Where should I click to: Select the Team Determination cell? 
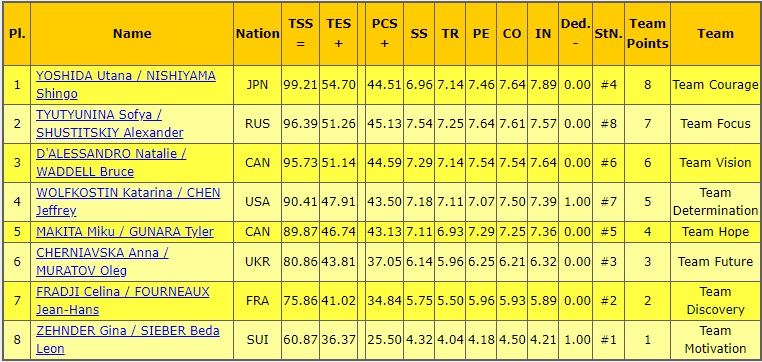pyautogui.click(x=715, y=202)
